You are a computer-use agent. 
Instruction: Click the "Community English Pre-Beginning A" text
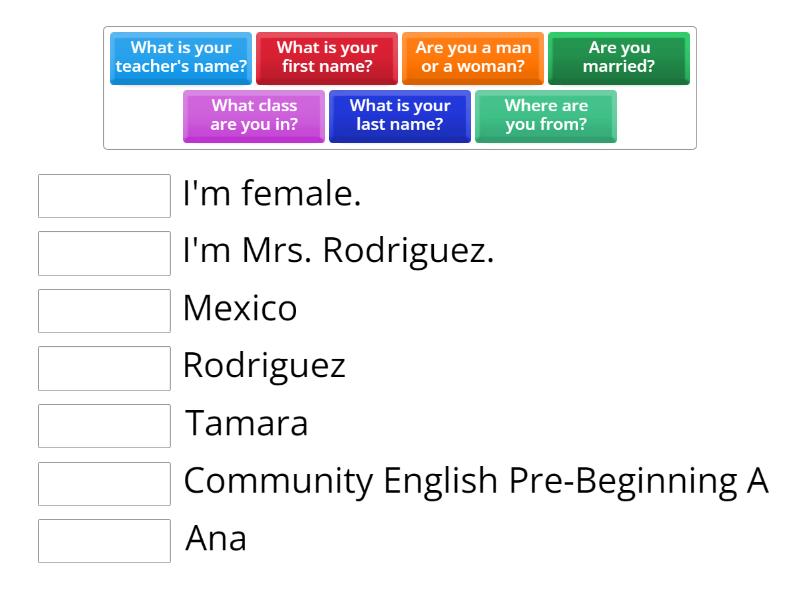click(x=475, y=482)
